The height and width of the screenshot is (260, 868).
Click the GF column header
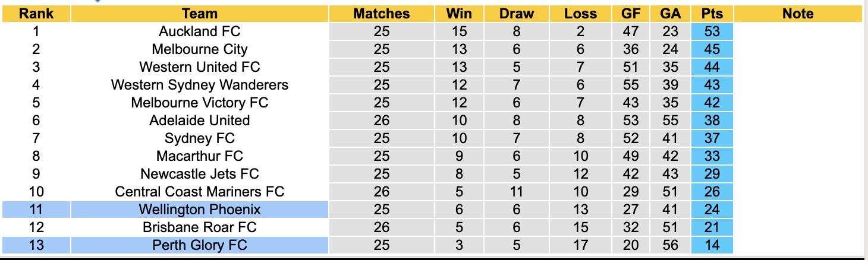(x=631, y=14)
